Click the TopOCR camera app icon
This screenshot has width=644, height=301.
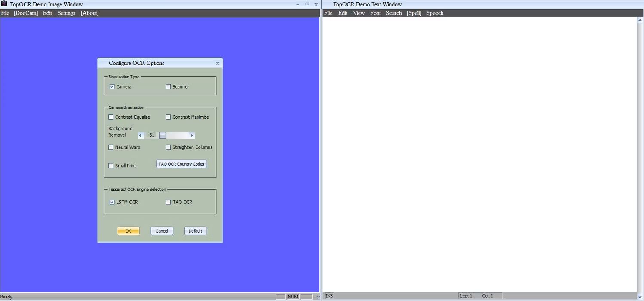tap(4, 4)
